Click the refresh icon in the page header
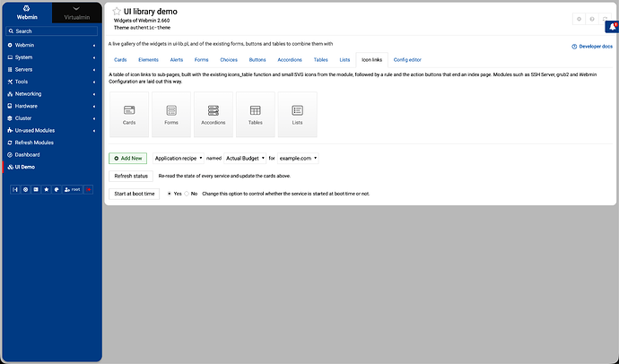Viewport: 619px width, 364px height. point(605,19)
